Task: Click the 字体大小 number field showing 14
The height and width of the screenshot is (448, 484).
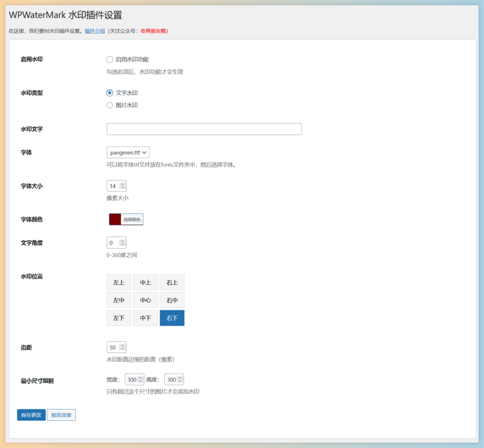Action: coord(117,186)
